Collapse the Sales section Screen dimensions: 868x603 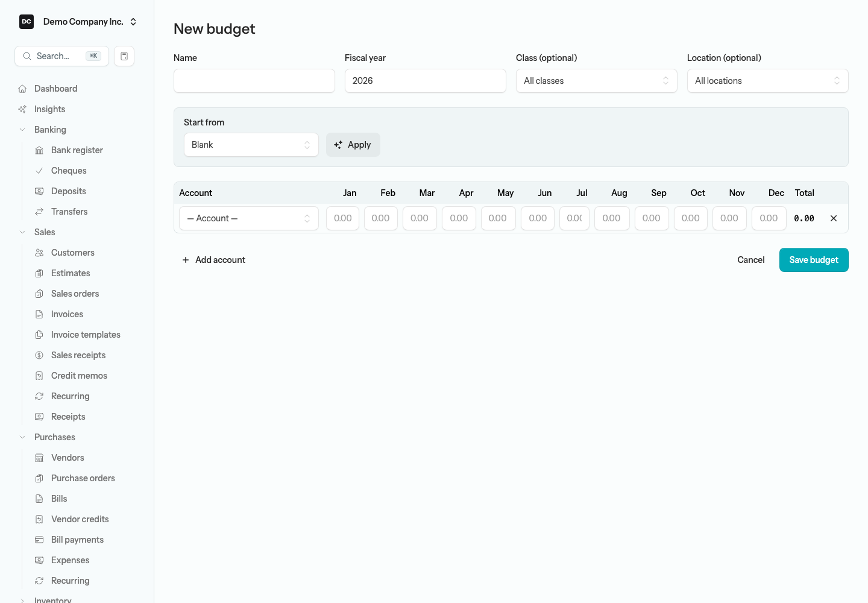click(22, 232)
